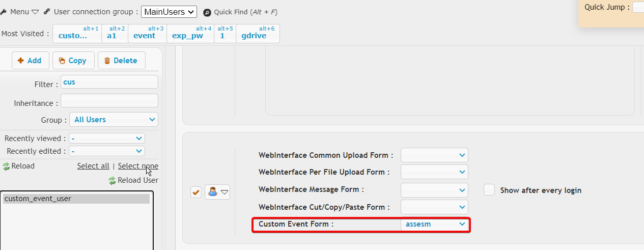The width and height of the screenshot is (644, 250).
Task: Open the Group All Users dropdown
Action: (x=114, y=120)
